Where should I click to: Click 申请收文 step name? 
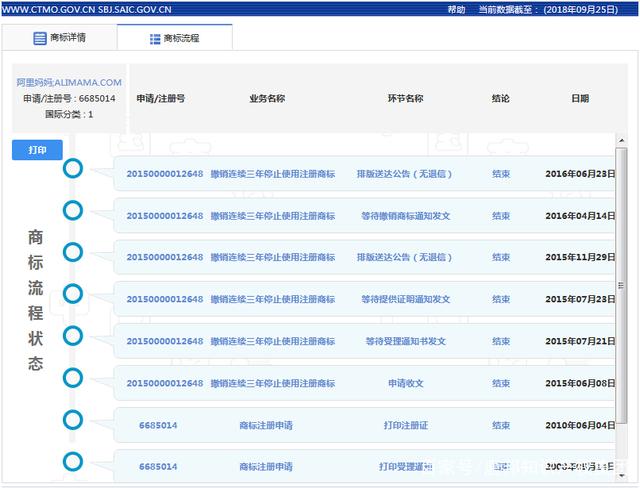pos(405,383)
